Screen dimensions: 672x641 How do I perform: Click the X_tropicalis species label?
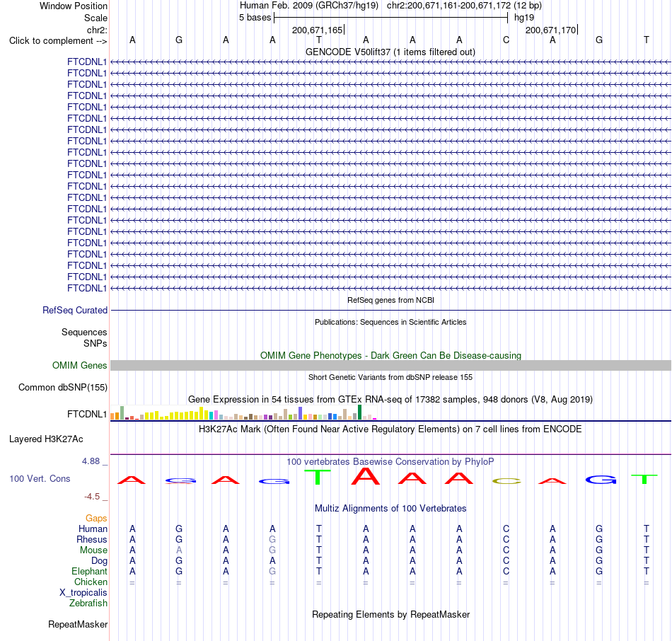point(83,593)
